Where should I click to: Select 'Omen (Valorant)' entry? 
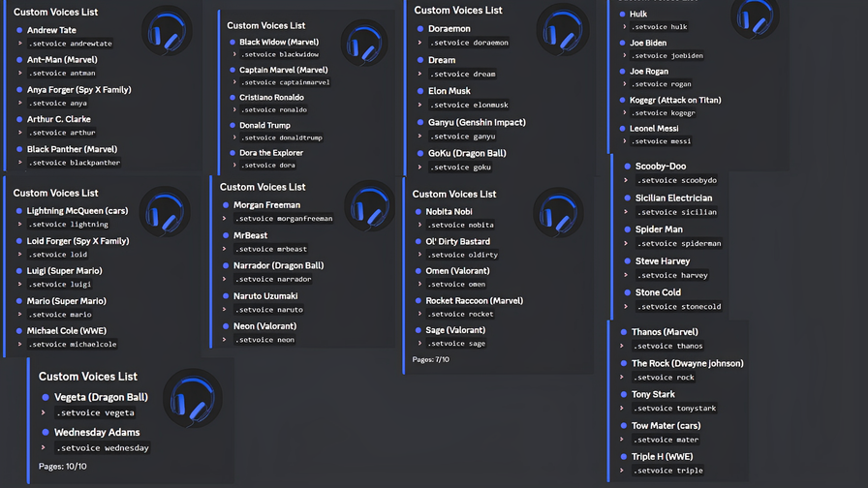point(457,270)
